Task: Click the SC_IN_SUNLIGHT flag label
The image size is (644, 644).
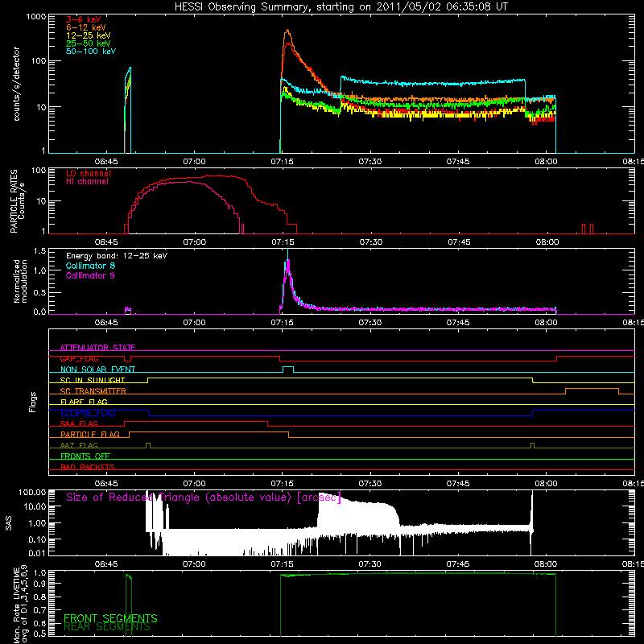Action: click(93, 380)
